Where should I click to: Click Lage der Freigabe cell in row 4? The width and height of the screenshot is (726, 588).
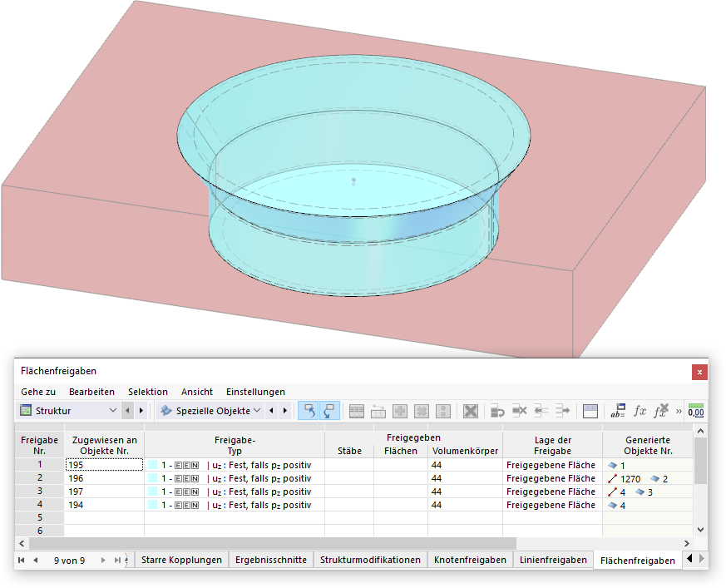click(552, 505)
